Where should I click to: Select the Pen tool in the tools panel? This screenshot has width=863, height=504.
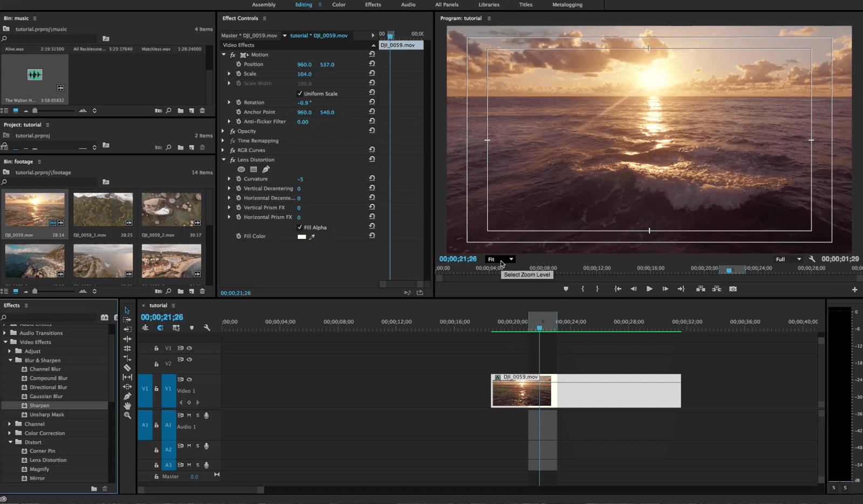click(x=127, y=396)
